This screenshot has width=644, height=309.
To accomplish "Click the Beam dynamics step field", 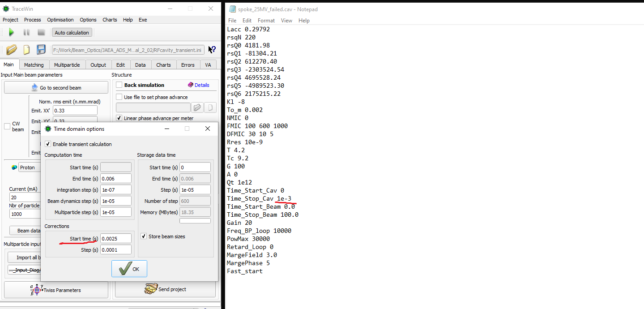I will coord(116,201).
